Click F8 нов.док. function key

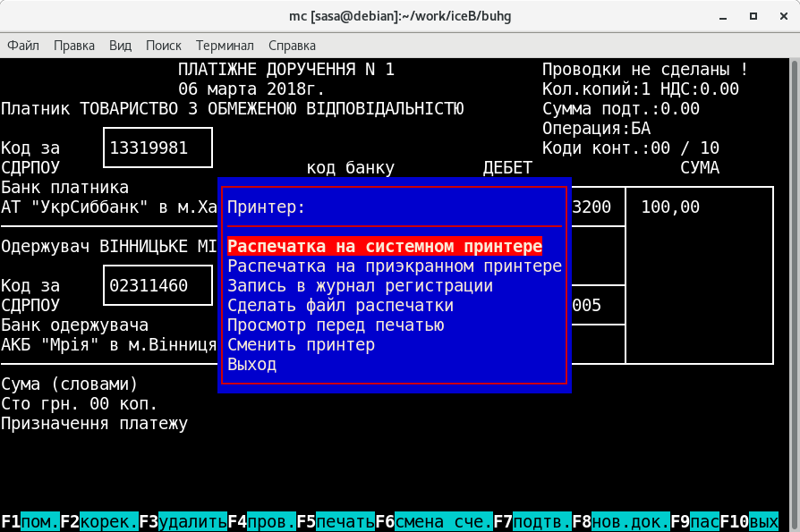point(621,522)
